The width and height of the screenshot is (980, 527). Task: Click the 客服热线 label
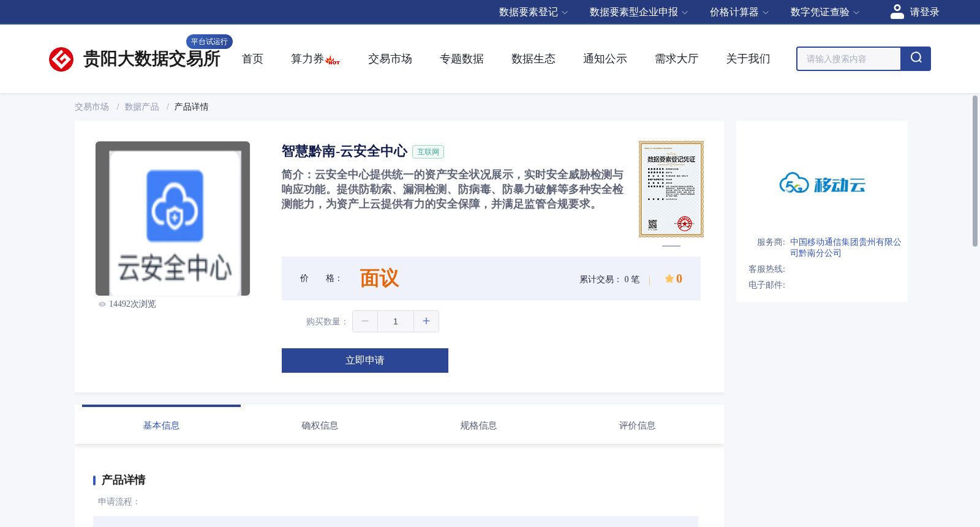coord(767,269)
